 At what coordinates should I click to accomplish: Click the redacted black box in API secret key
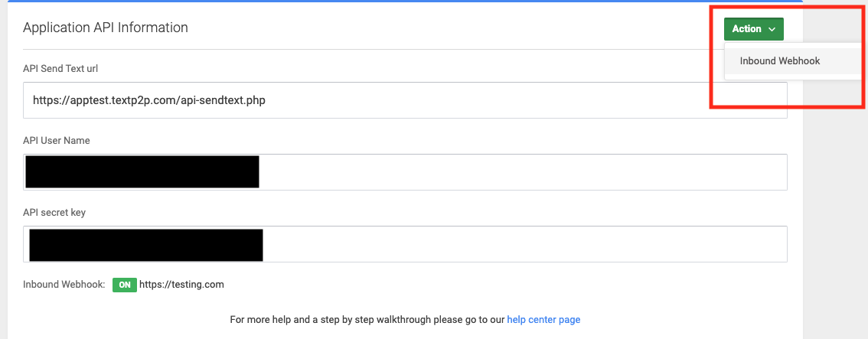(x=146, y=245)
